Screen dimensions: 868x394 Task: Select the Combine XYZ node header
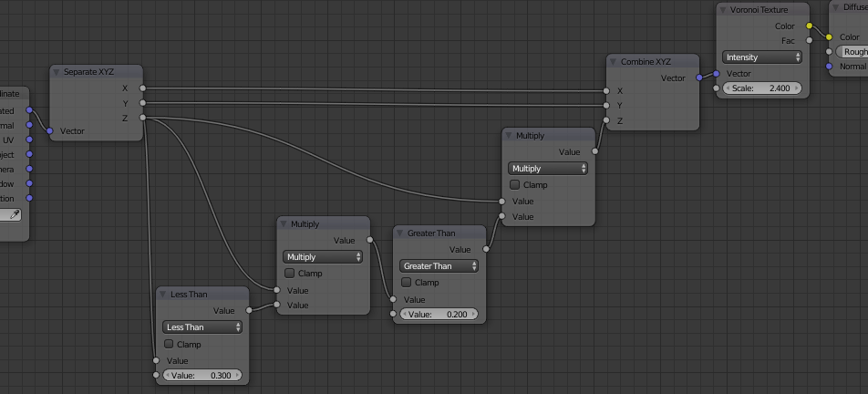coord(653,62)
